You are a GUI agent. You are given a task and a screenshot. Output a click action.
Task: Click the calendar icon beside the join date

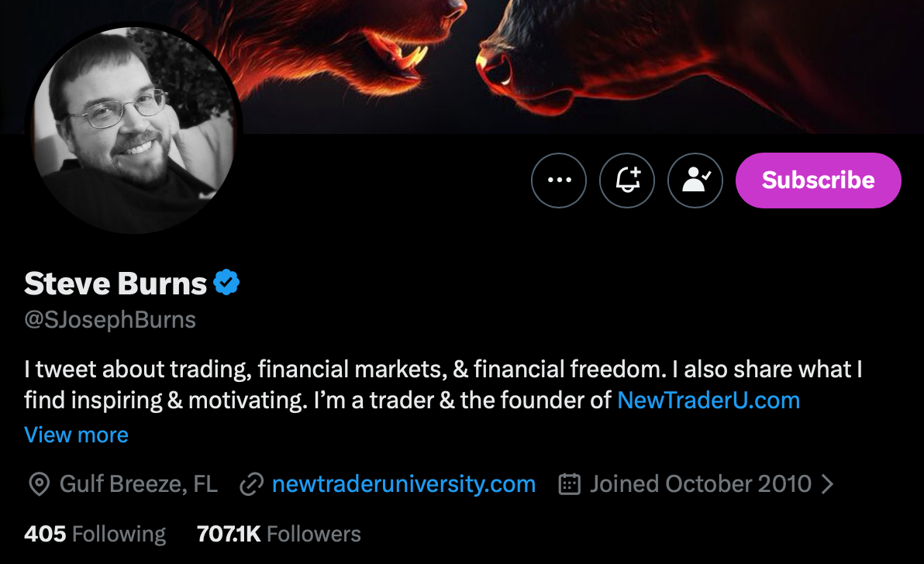point(570,485)
